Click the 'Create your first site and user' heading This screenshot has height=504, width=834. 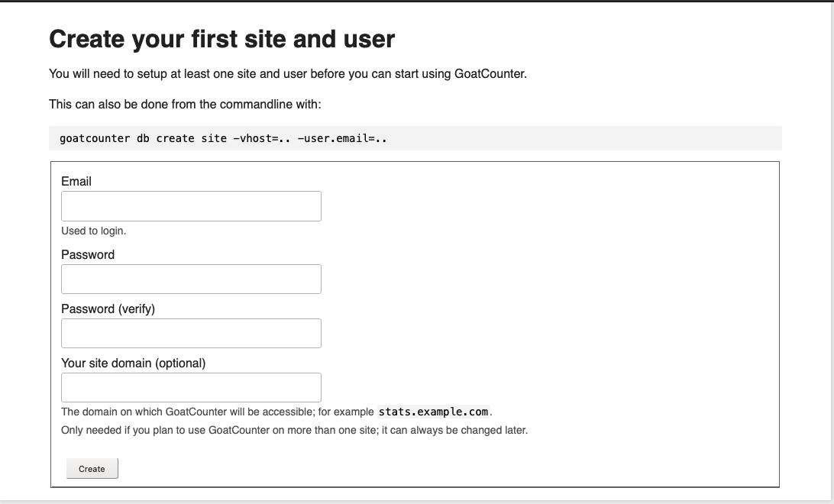pos(221,39)
